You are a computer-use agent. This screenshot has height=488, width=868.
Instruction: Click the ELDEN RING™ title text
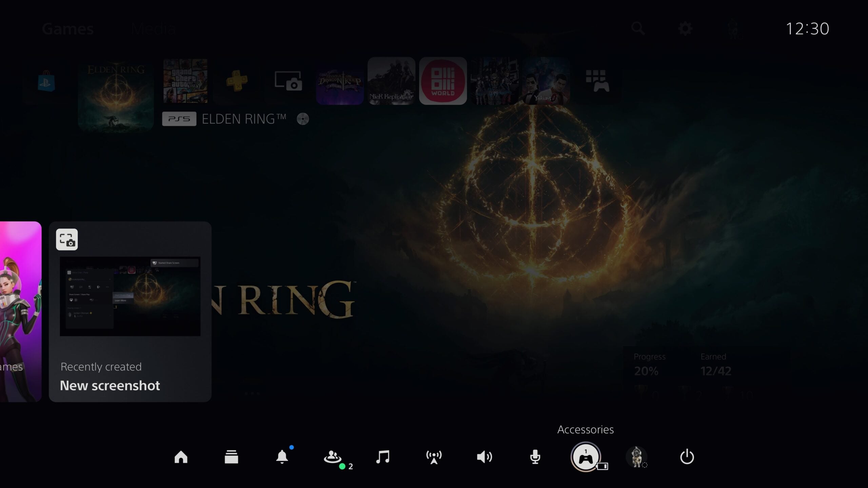click(x=244, y=119)
